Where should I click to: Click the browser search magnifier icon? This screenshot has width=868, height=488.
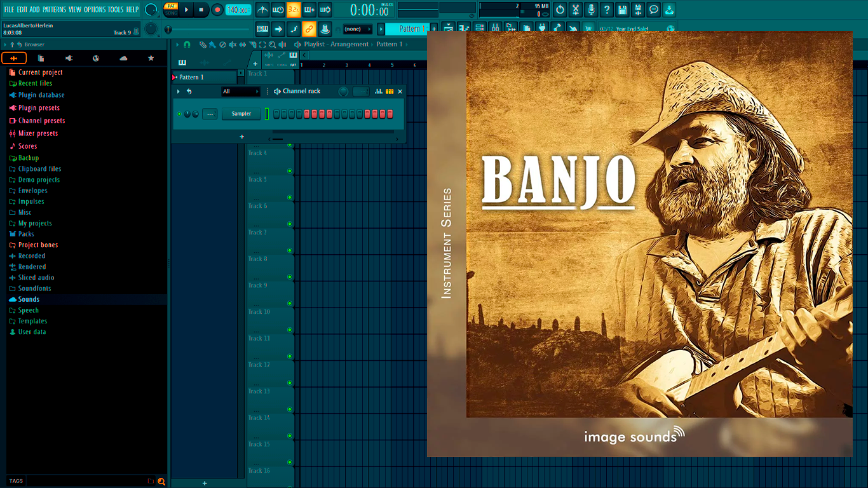[161, 481]
